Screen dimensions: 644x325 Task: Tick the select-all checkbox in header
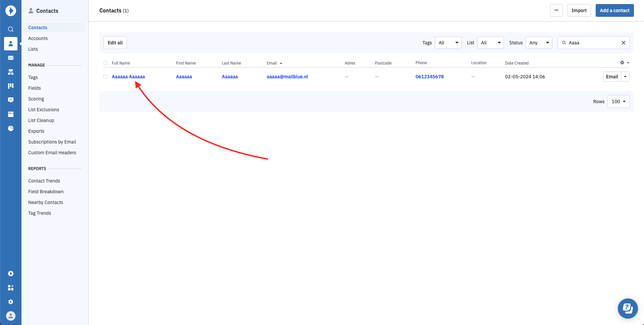tap(105, 63)
